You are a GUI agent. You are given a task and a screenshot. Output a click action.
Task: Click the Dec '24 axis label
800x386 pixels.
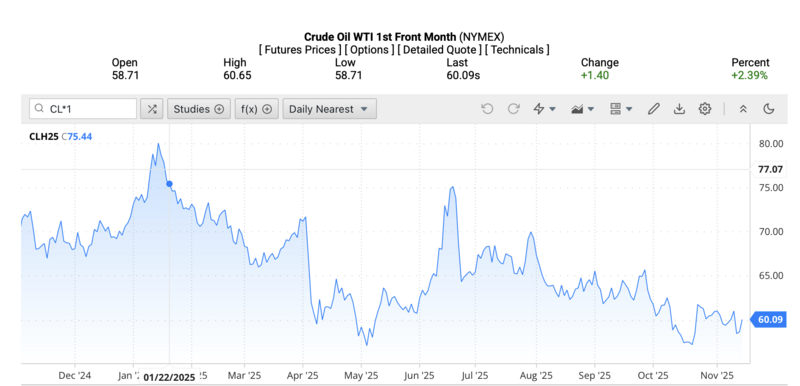74,376
